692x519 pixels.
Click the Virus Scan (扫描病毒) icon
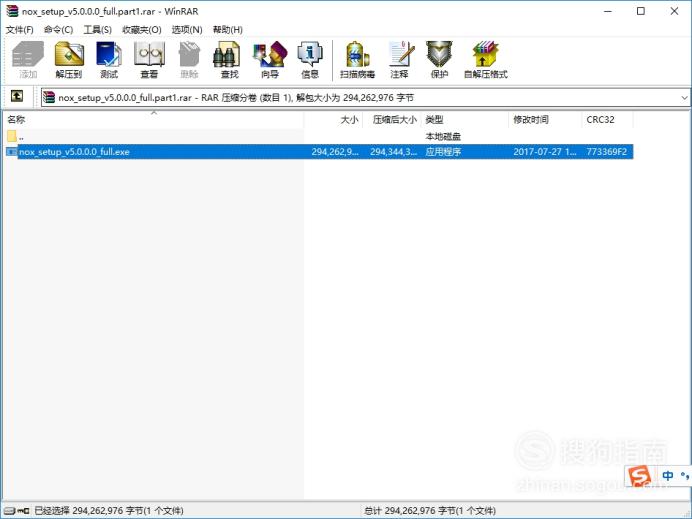click(x=357, y=60)
